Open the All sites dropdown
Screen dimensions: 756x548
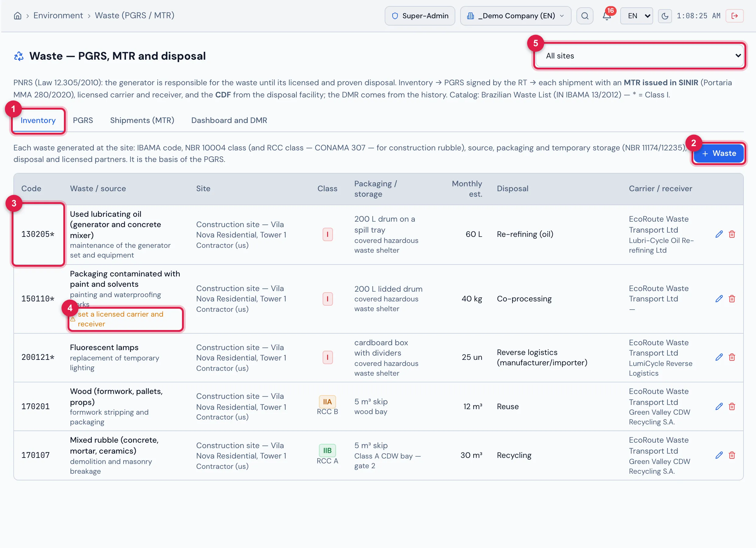coord(639,56)
